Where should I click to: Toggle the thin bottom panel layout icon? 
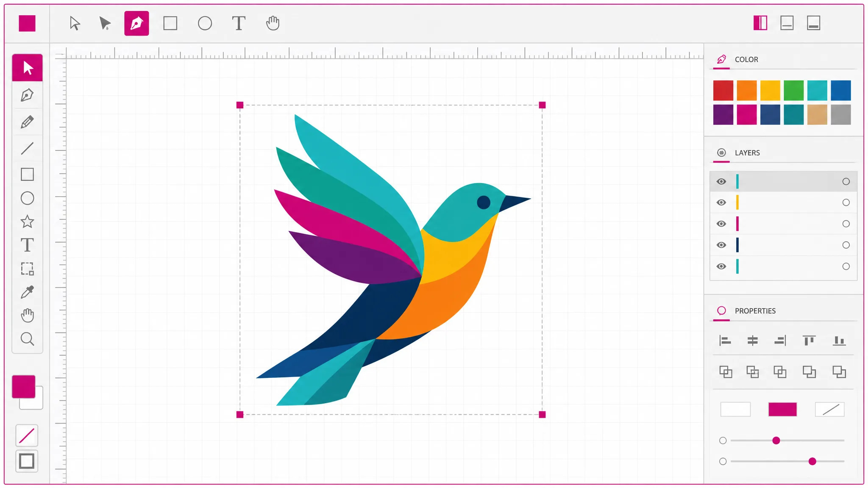pyautogui.click(x=787, y=23)
